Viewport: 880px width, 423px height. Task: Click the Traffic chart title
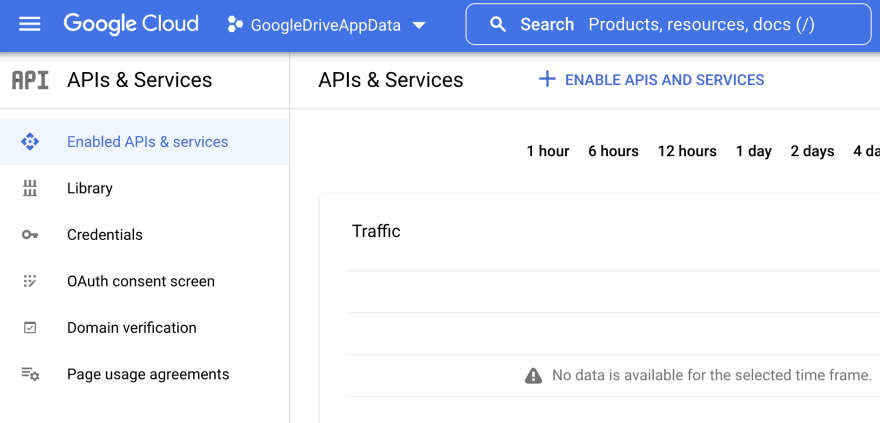tap(376, 231)
